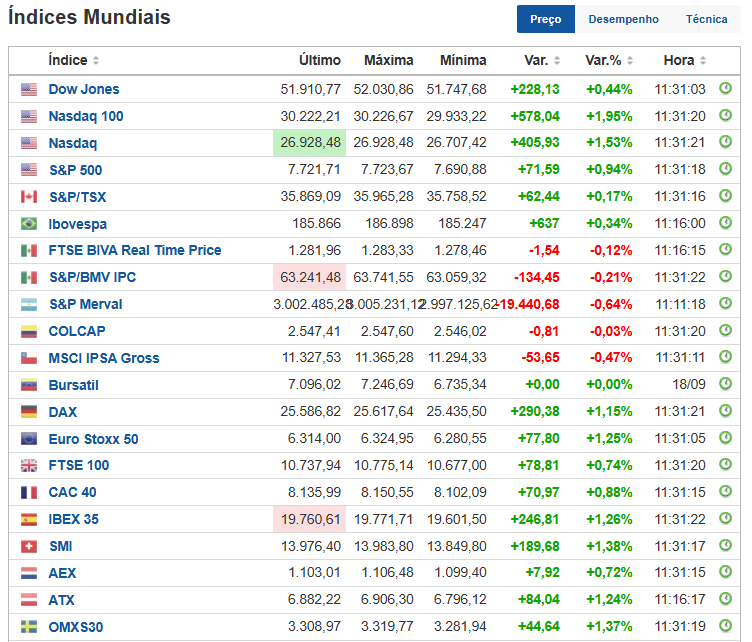This screenshot has width=752, height=642.
Task: Switch to the Técnica tab
Action: pos(706,19)
